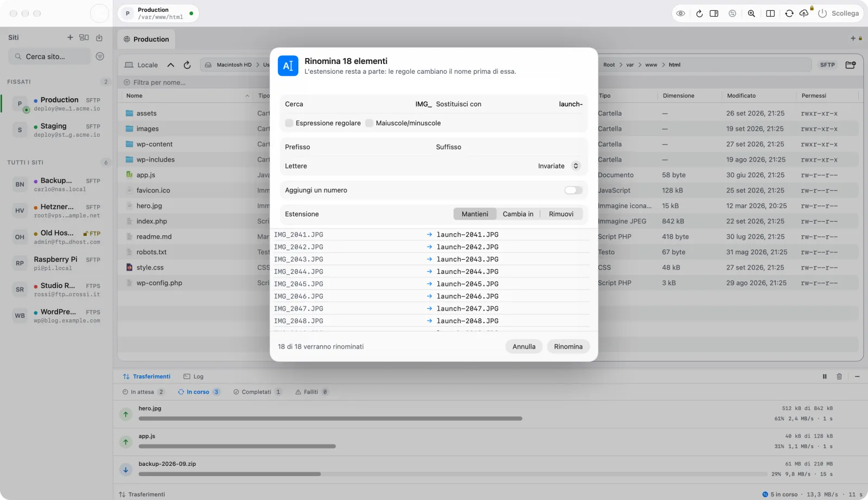Select Rimuovi extension option
Image resolution: width=868 pixels, height=500 pixels.
[x=561, y=214]
